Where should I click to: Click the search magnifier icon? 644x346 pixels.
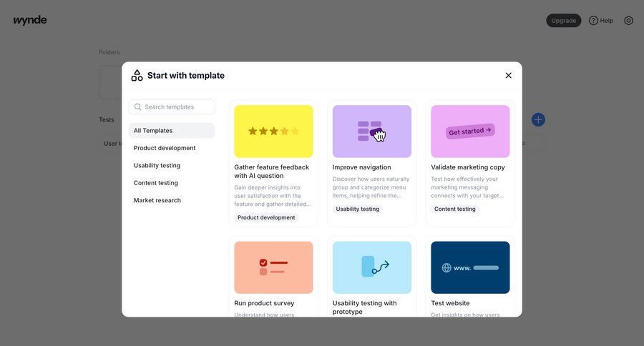138,107
